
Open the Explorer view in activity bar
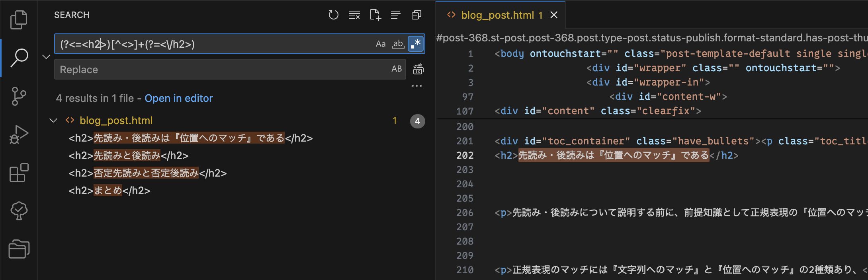19,19
